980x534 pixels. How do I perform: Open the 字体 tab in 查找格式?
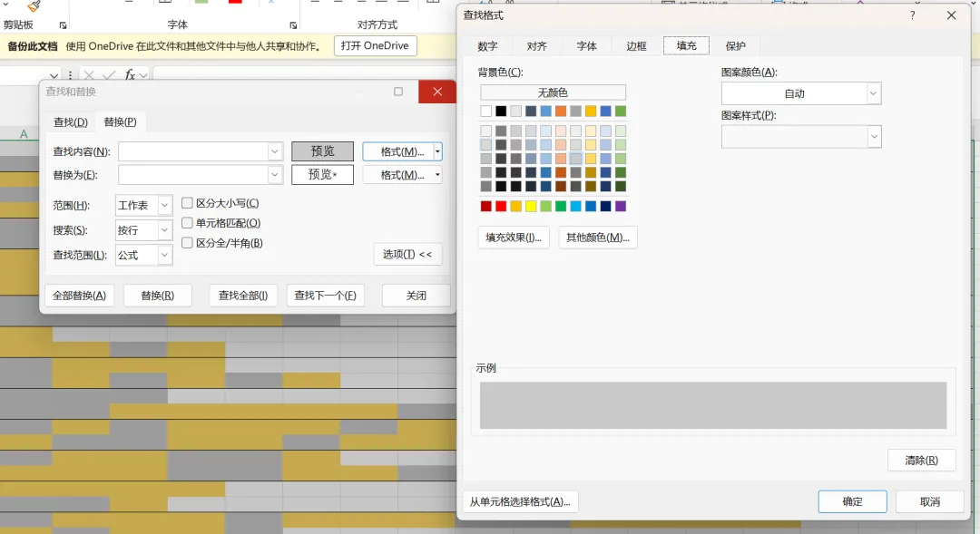[x=587, y=46]
